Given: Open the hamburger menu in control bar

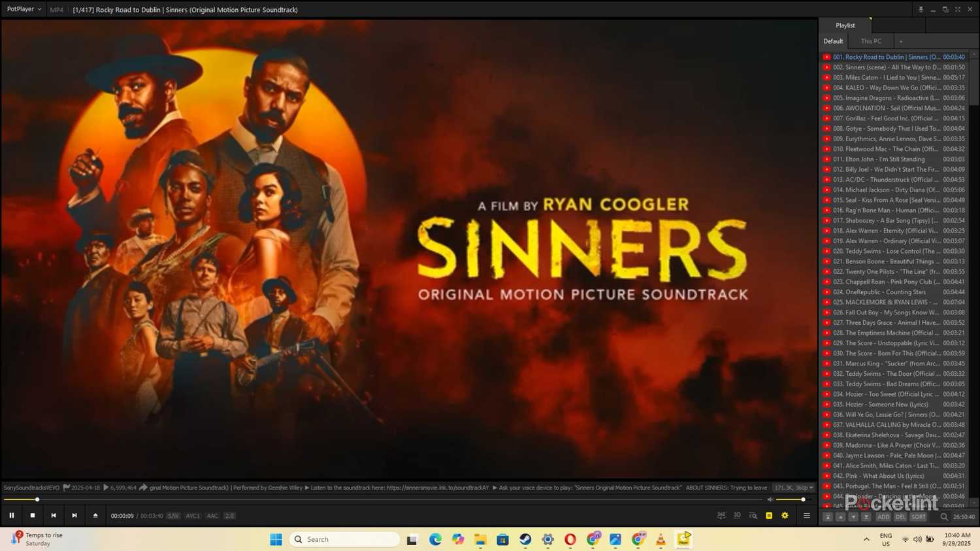Looking at the screenshot, I should (x=807, y=516).
